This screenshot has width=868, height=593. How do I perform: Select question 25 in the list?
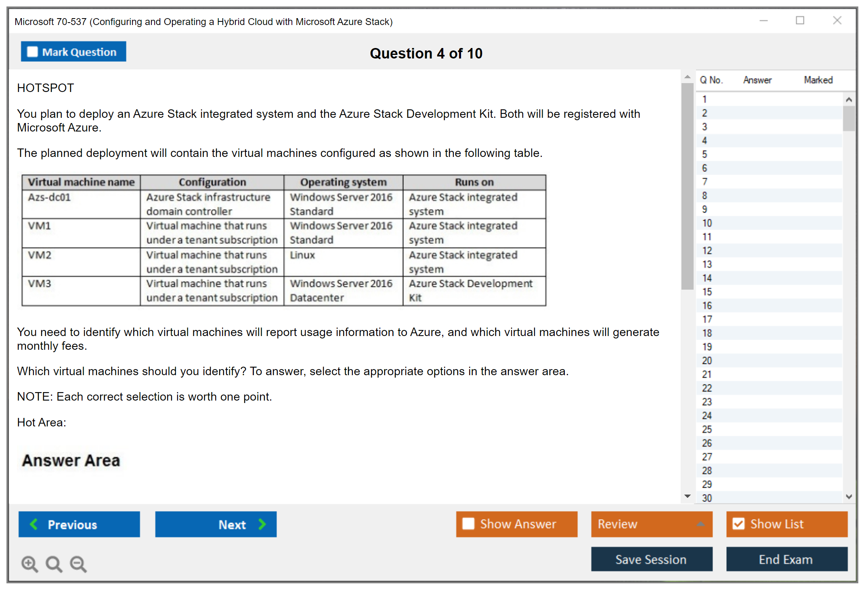click(x=707, y=429)
